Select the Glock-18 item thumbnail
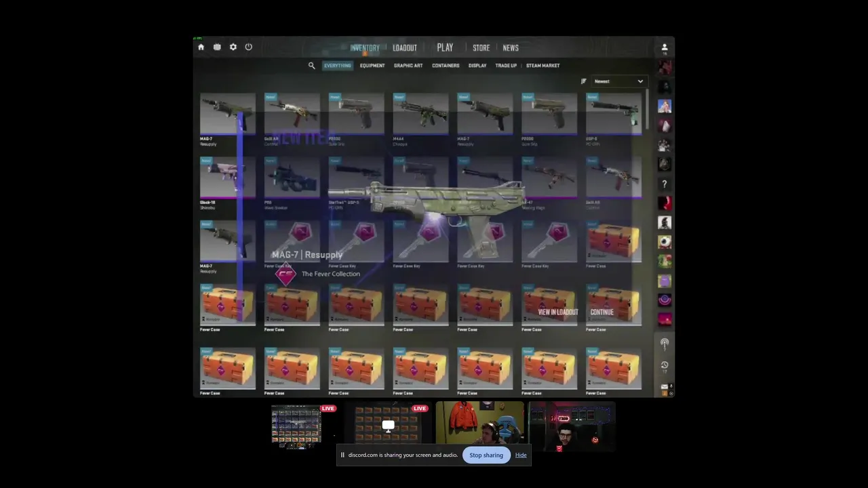Screen dimensions: 868x488 [x=228, y=178]
